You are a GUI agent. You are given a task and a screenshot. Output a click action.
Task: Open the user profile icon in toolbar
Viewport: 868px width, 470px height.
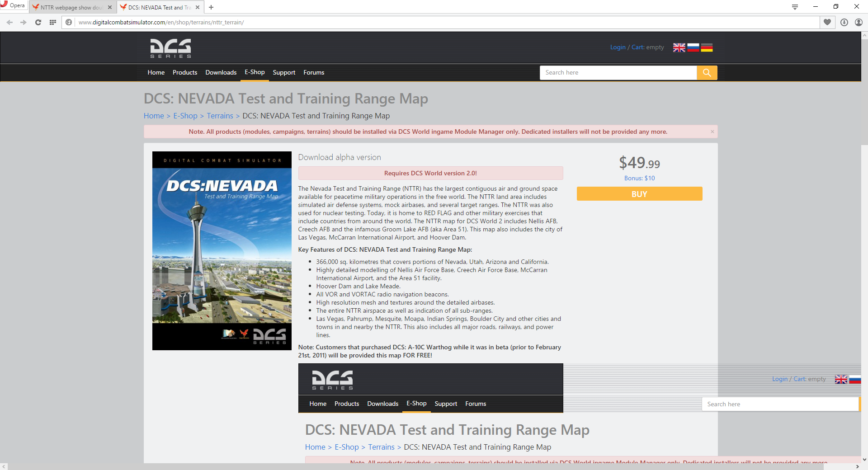coord(859,22)
